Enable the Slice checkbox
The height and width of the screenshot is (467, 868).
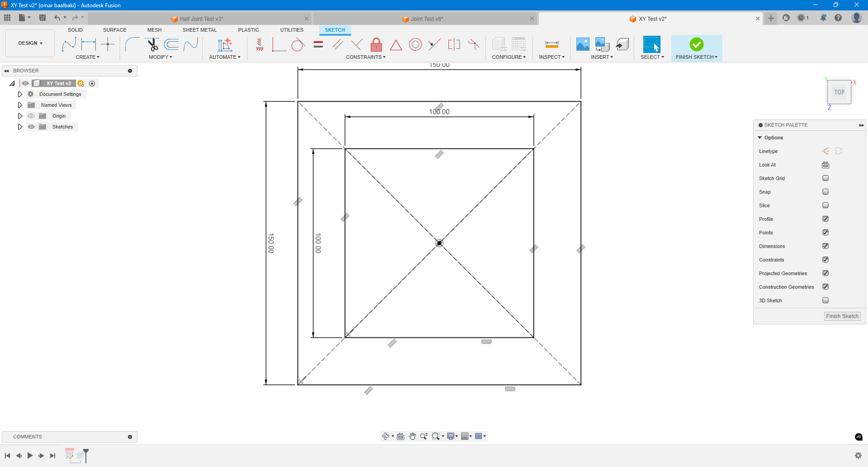826,205
